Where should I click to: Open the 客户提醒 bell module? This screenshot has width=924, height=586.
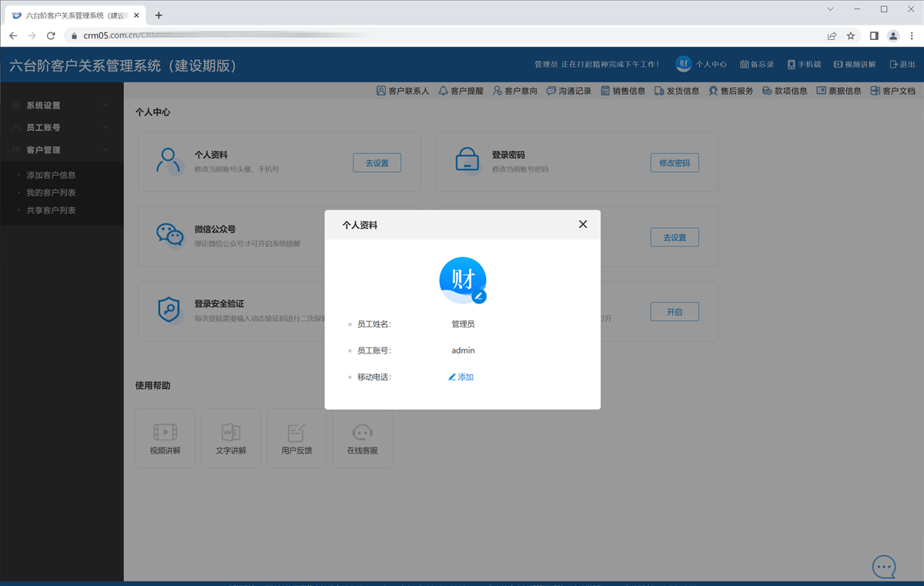point(461,91)
